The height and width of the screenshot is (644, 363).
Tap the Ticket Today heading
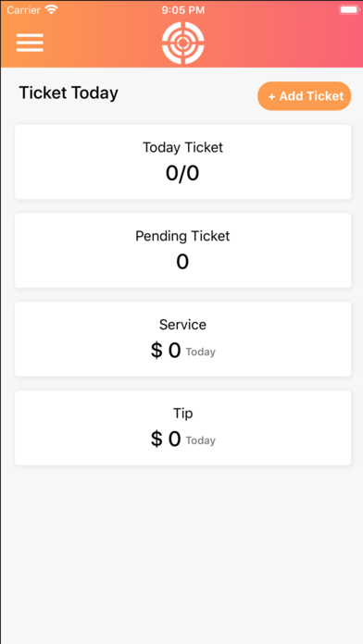(69, 93)
